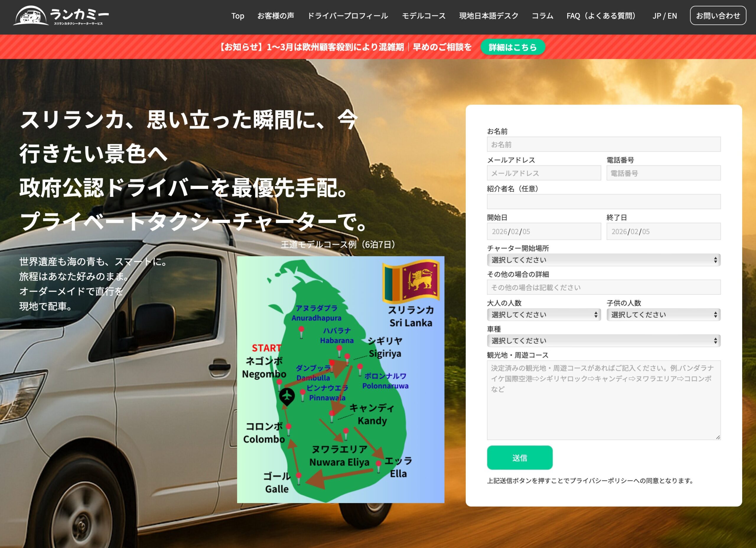Switch language via JP / EN
Image resolution: width=756 pixels, height=548 pixels.
pos(664,16)
